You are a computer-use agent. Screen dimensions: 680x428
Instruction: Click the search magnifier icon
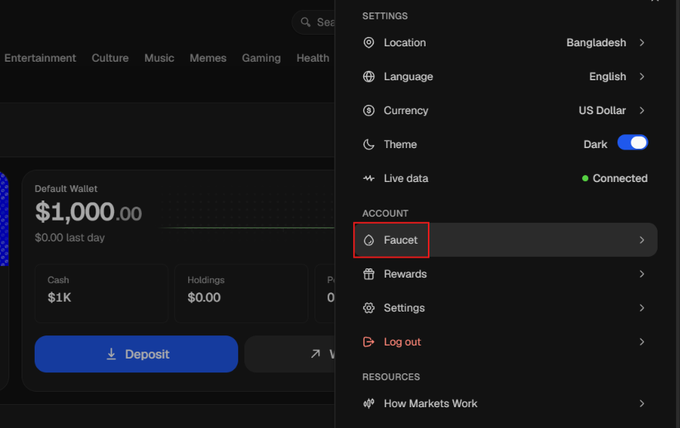pos(306,22)
